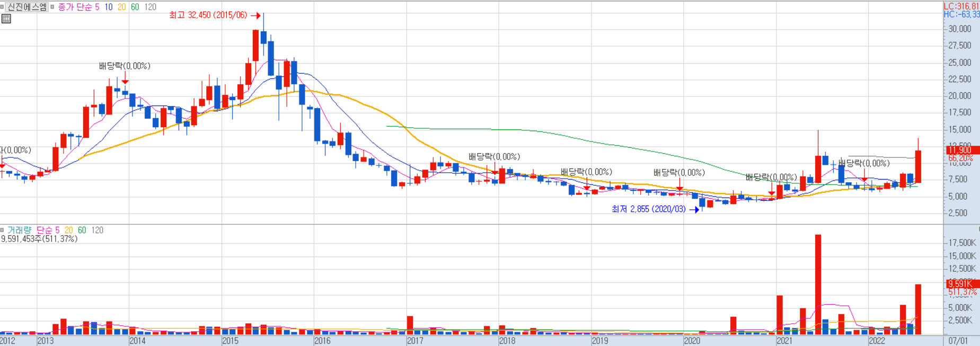Image resolution: width=980 pixels, height=346 pixels.
Task: Click the 2022 label on time axis
Action: pos(877,341)
